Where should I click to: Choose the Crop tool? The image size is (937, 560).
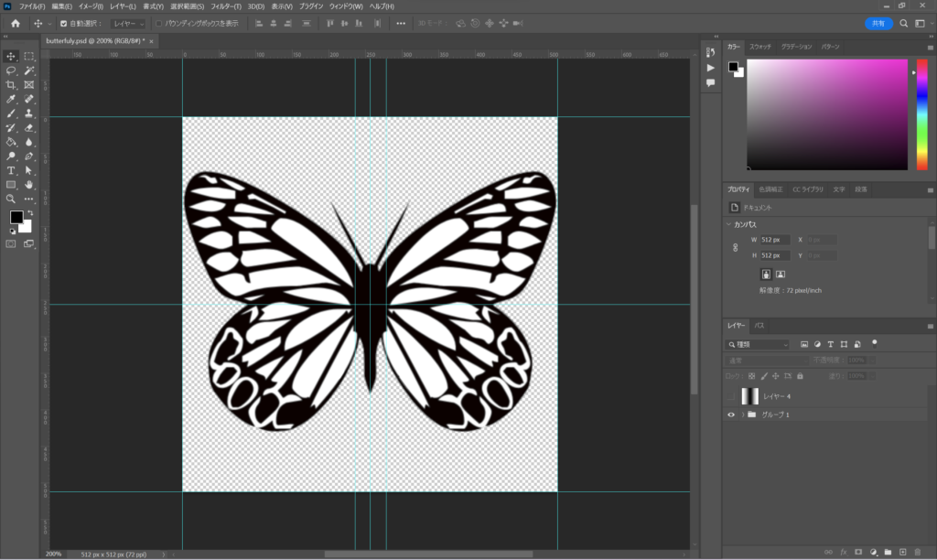11,85
